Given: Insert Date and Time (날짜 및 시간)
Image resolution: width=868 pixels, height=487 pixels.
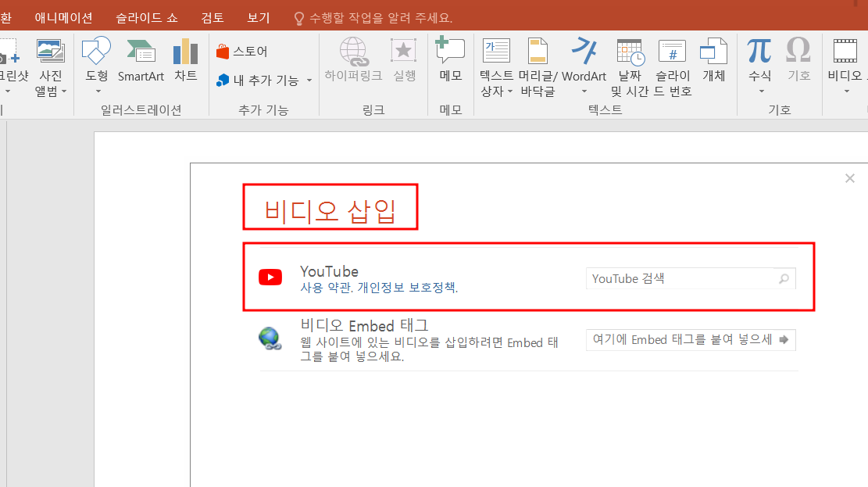Looking at the screenshot, I should (x=630, y=67).
